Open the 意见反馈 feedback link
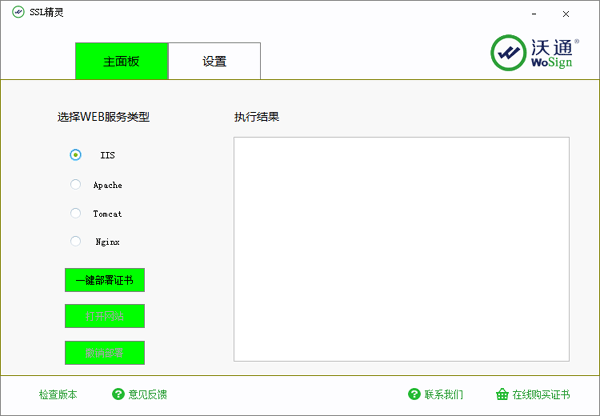The width and height of the screenshot is (600, 416). click(x=148, y=394)
